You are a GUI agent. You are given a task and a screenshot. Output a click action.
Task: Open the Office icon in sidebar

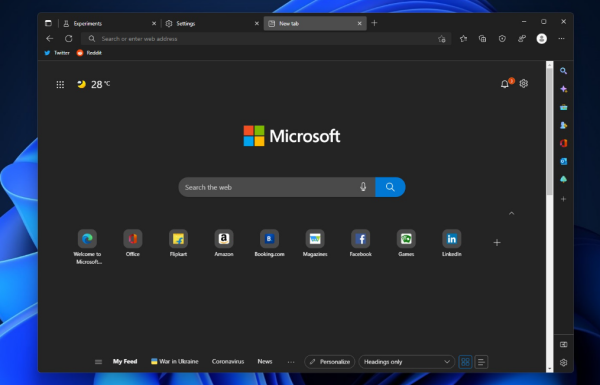563,143
